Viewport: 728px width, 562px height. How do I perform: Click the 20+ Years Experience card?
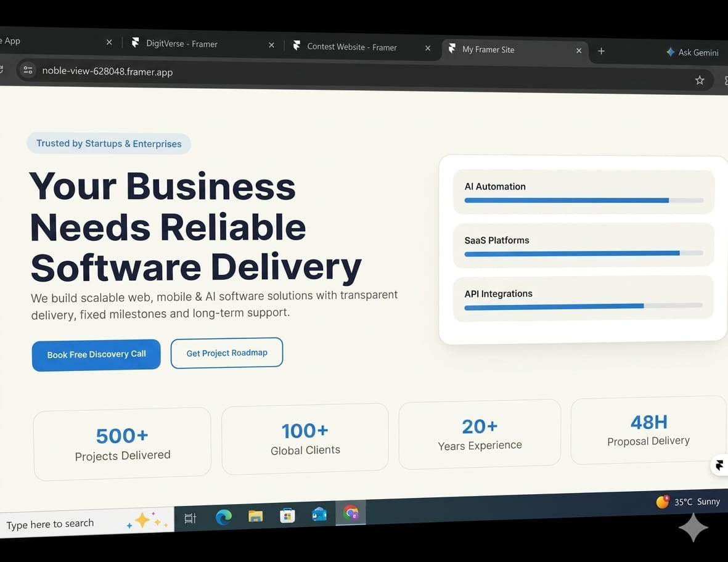tap(480, 434)
